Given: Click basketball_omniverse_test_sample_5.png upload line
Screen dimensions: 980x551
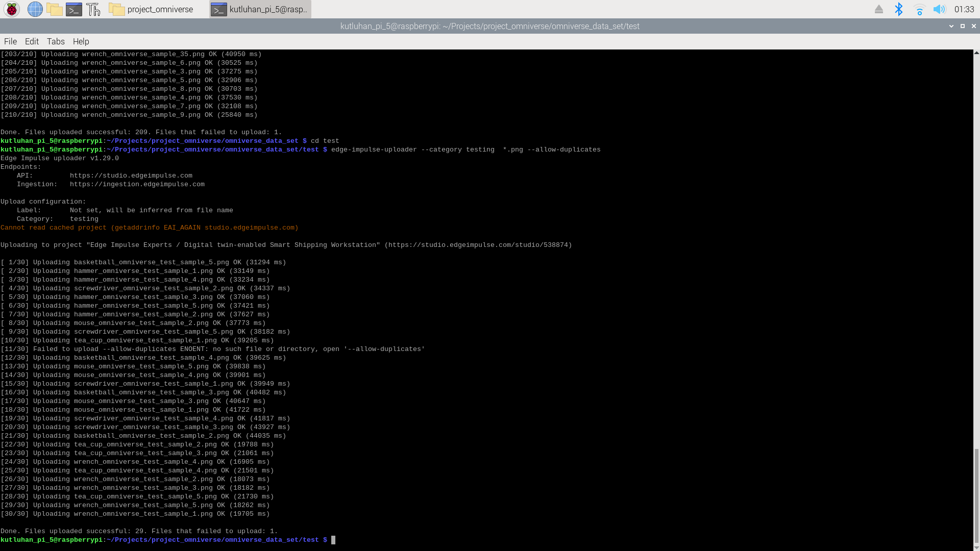Looking at the screenshot, I should pos(143,262).
